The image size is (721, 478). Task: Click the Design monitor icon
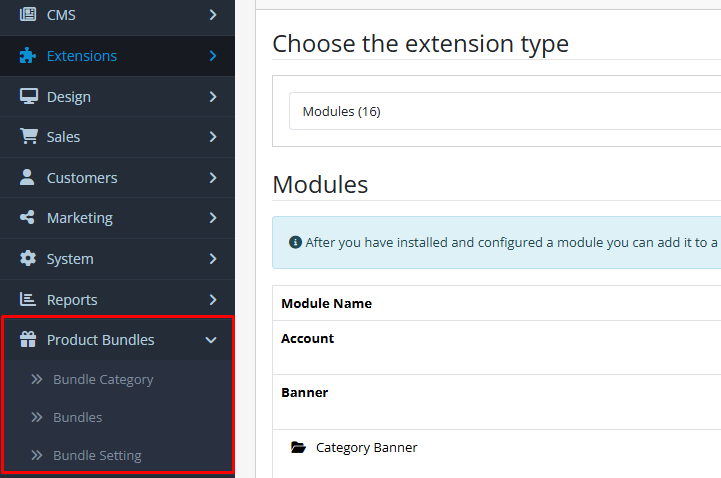(28, 97)
